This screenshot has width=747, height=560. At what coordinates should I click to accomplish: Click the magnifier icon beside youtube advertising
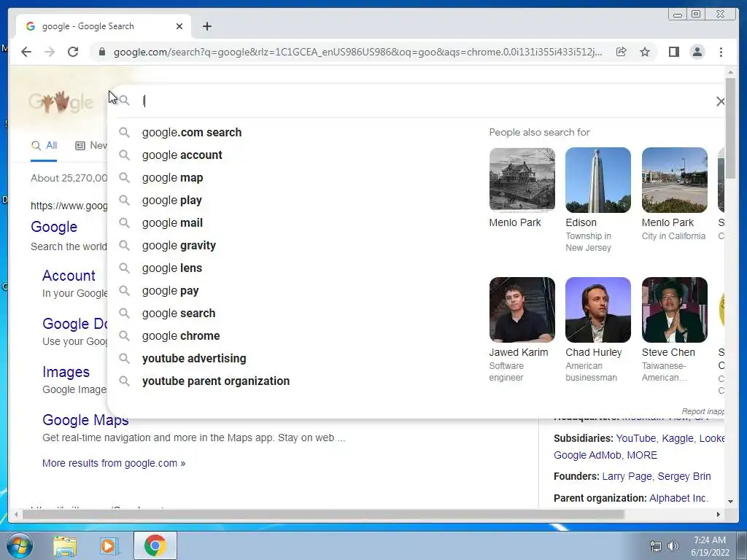click(x=124, y=358)
